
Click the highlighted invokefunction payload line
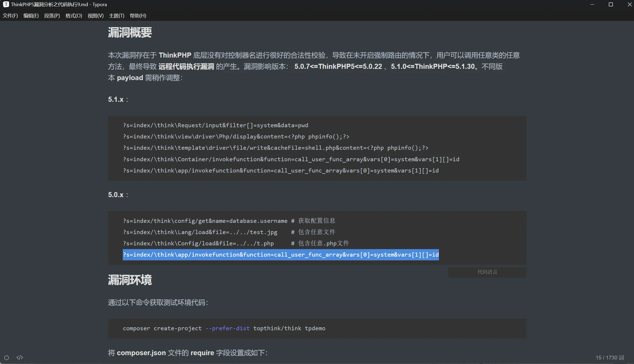click(x=281, y=255)
